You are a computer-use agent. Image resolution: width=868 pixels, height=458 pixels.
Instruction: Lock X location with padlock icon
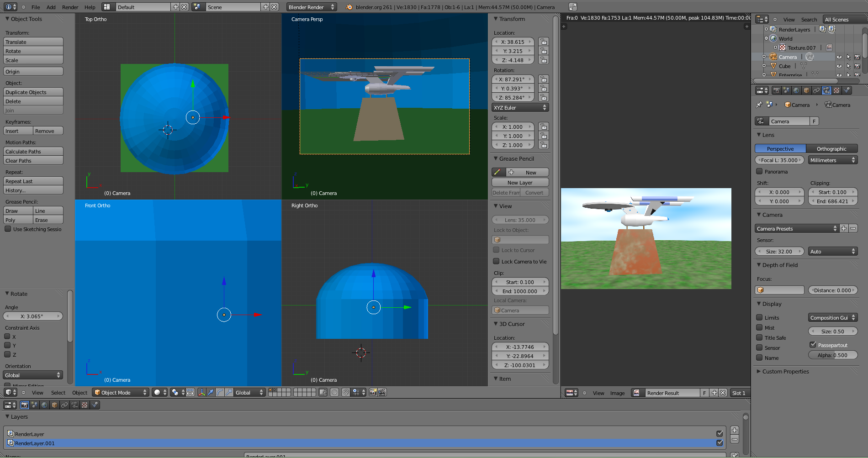543,42
